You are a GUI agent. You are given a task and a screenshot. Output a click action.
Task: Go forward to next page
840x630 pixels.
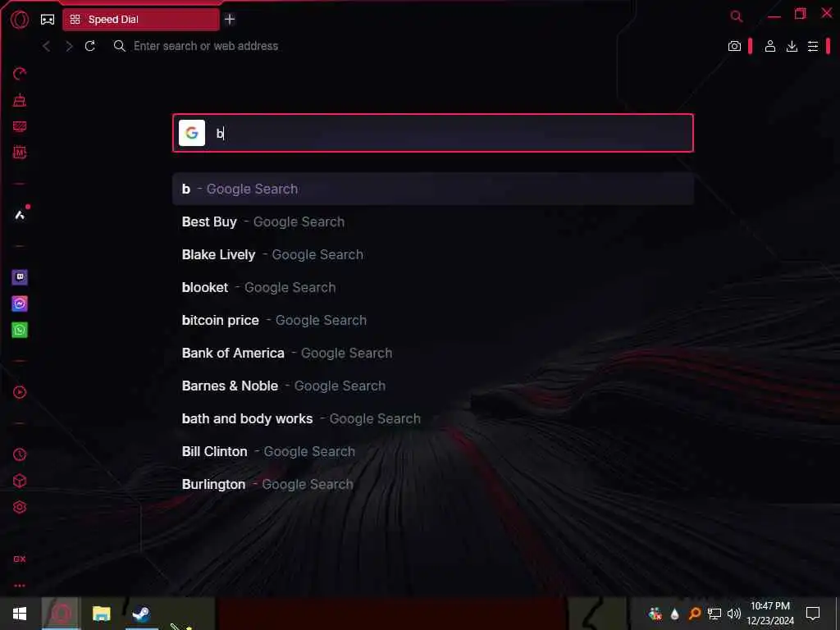tap(69, 46)
